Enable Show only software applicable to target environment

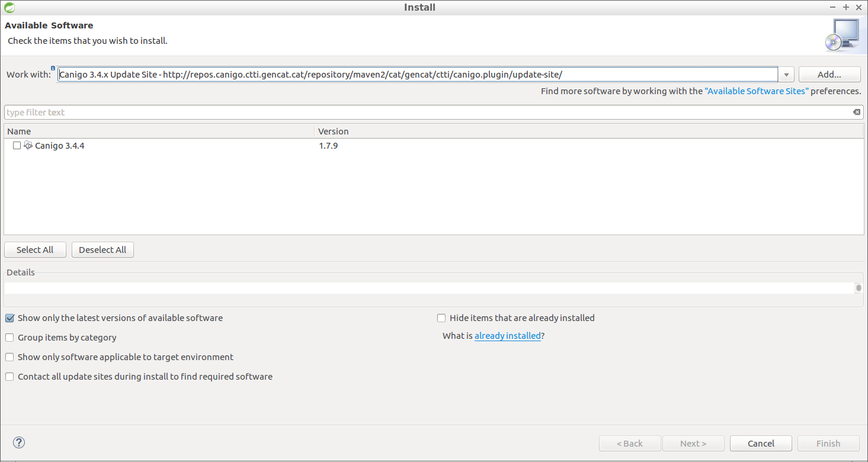9,357
